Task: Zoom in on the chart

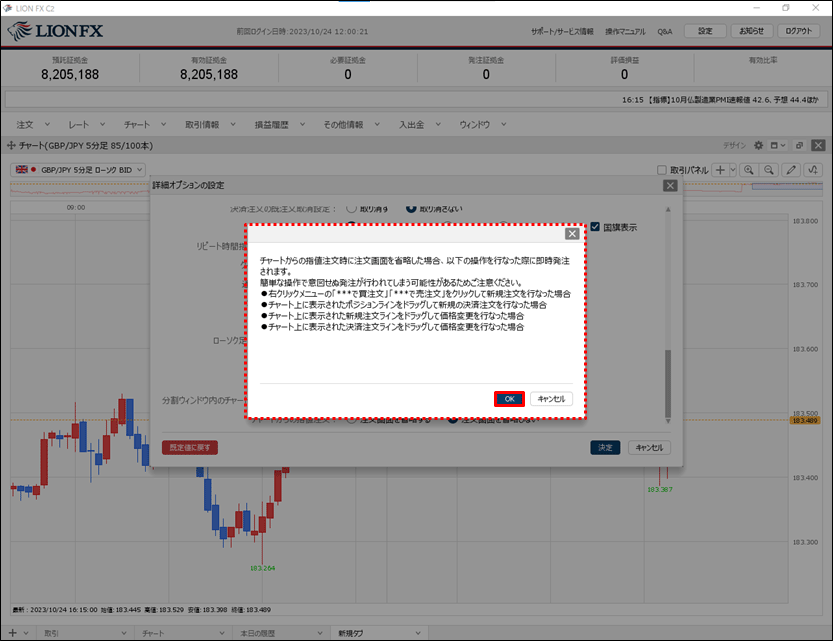Action: pos(749,170)
